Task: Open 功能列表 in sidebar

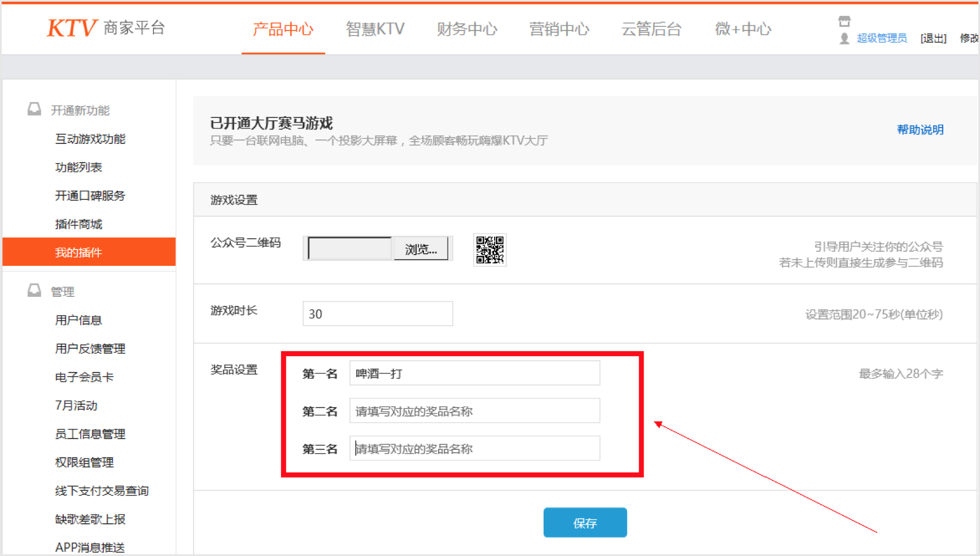Action: coord(78,167)
